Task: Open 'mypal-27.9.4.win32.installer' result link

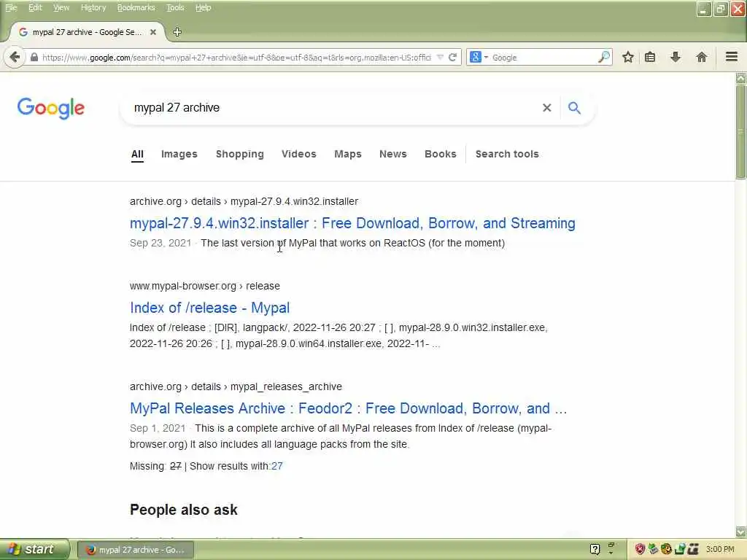Action: click(352, 223)
